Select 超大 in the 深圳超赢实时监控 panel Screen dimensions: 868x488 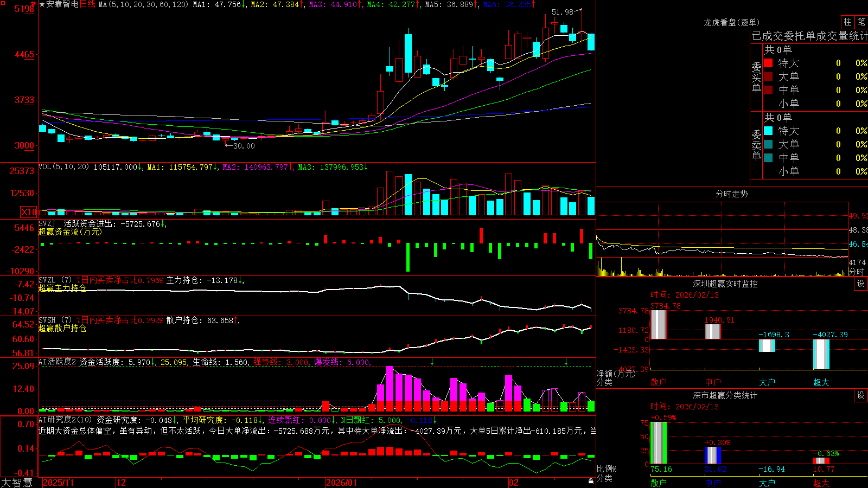click(821, 382)
